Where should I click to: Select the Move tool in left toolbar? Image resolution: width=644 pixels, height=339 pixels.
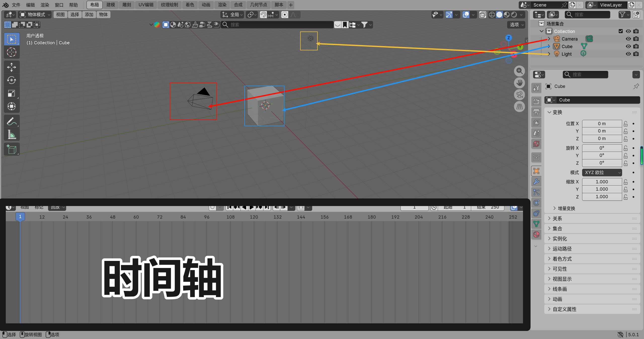[x=11, y=67]
